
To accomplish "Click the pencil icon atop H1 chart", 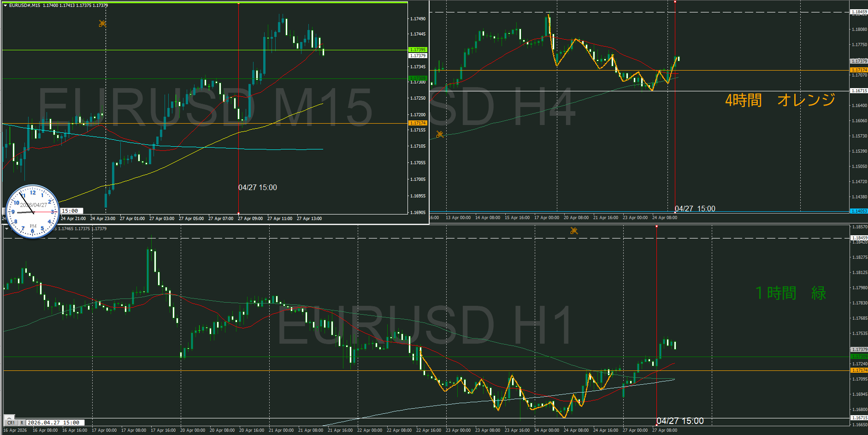I will pos(574,231).
